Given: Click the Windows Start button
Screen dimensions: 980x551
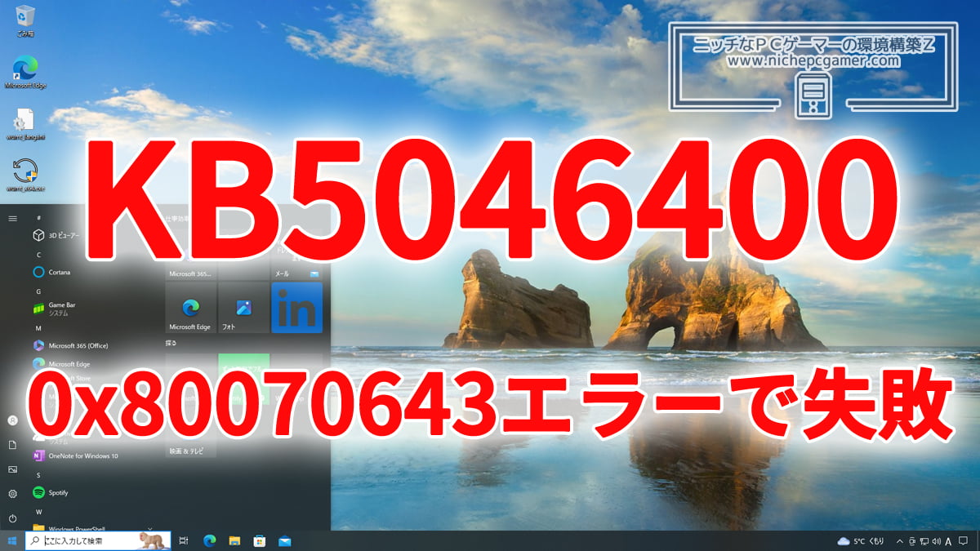Looking at the screenshot, I should coord(12,540).
